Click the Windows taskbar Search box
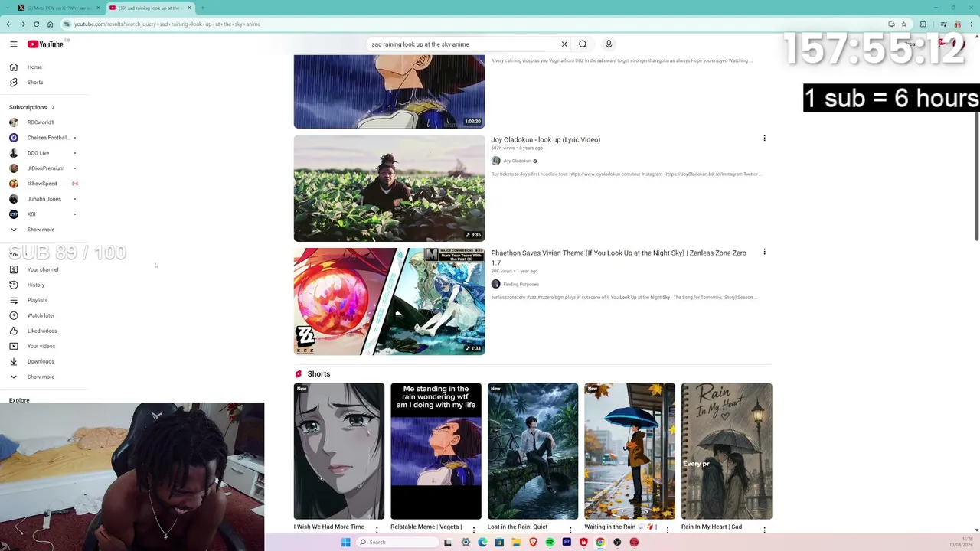Image resolution: width=980 pixels, height=551 pixels. (x=398, y=542)
